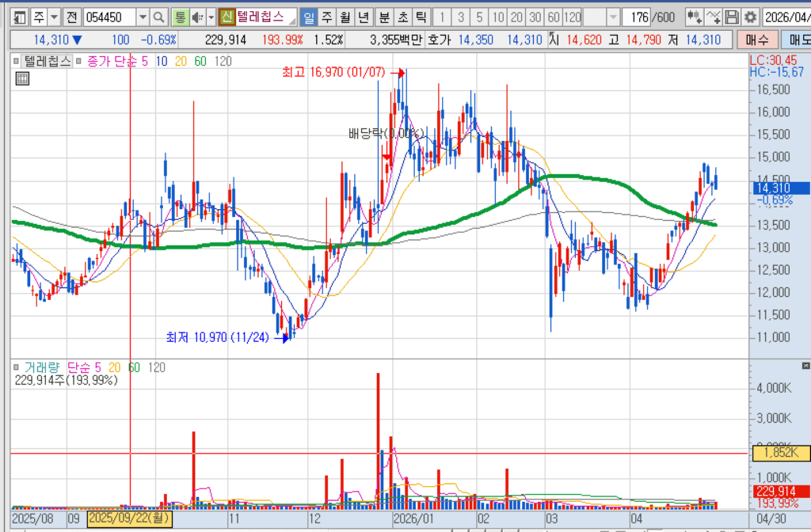Open the custom interval dropdown arrow

tap(613, 17)
